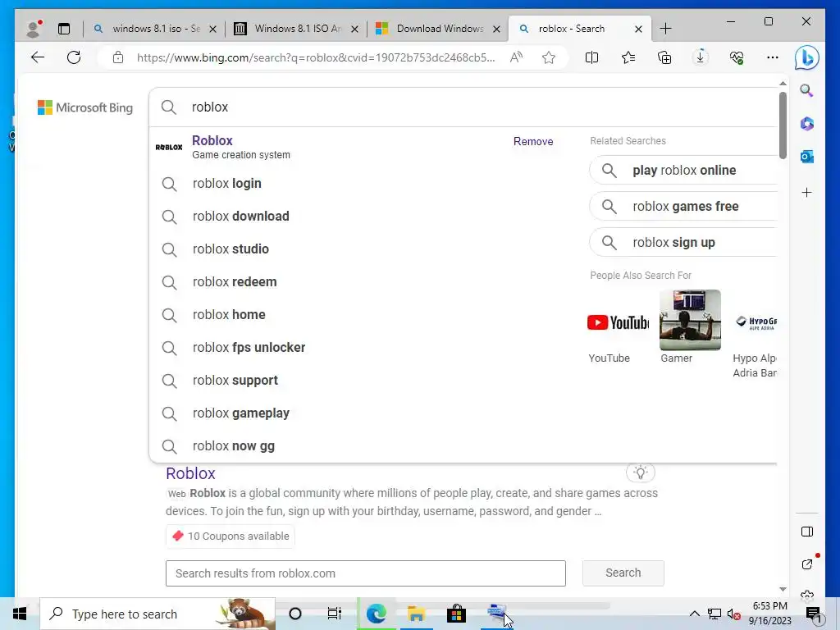Open Microsoft 365 sidebar icon
The width and height of the screenshot is (840, 630).
point(807,124)
